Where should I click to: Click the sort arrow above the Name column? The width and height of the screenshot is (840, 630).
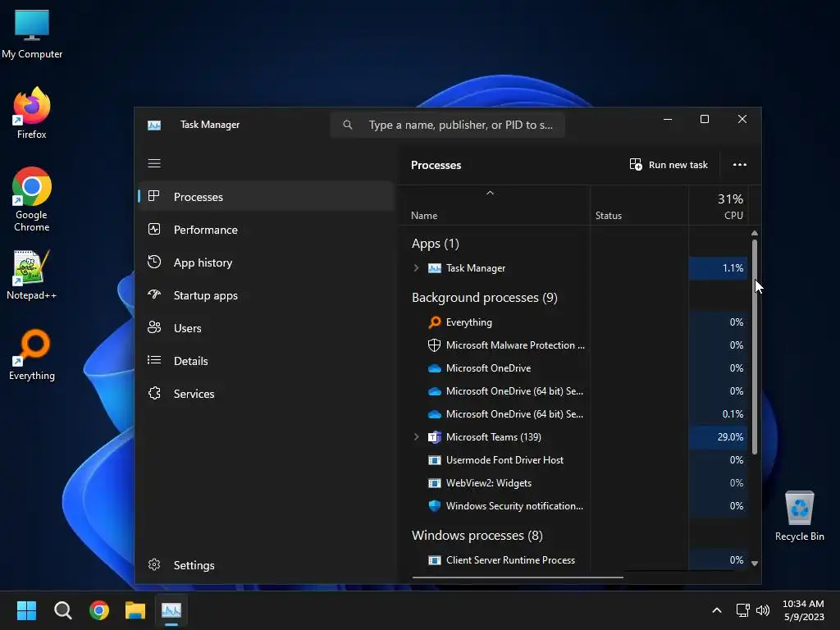click(490, 193)
